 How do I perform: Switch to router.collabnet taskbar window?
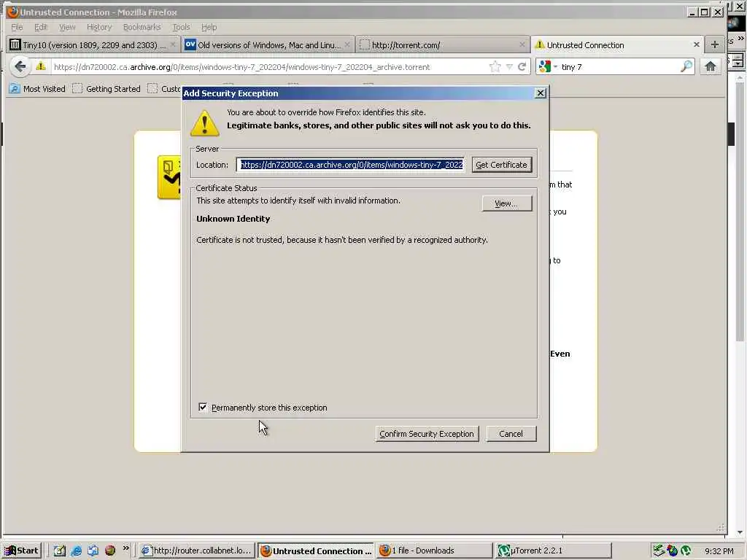point(197,551)
